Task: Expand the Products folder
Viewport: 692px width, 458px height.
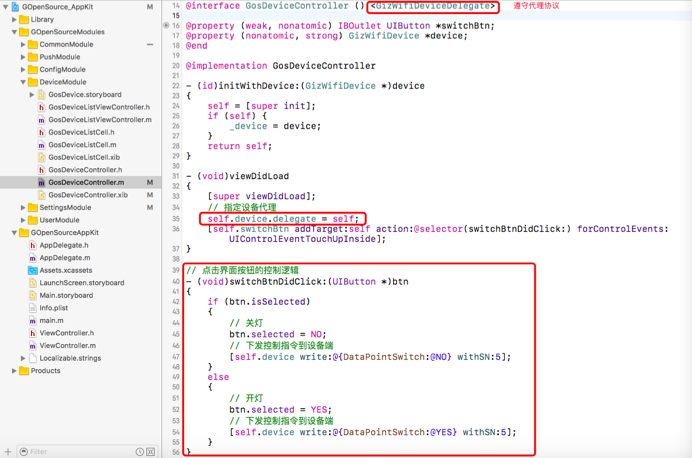Action: [x=14, y=370]
